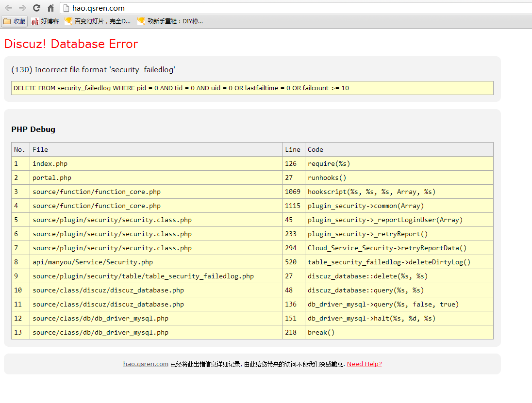532x403 pixels.
Task: Open the 收藏 bookmarks folder
Action: [15, 21]
